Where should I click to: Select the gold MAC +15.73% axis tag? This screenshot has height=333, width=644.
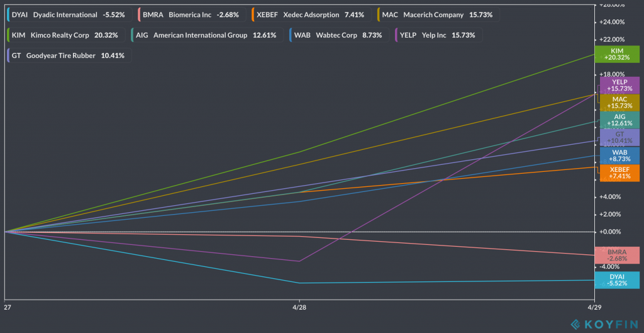[619, 102]
